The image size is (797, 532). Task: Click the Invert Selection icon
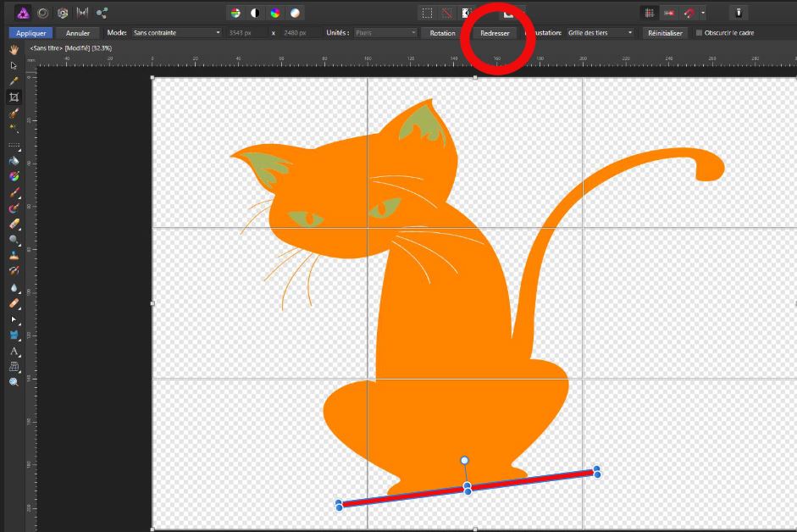click(465, 14)
